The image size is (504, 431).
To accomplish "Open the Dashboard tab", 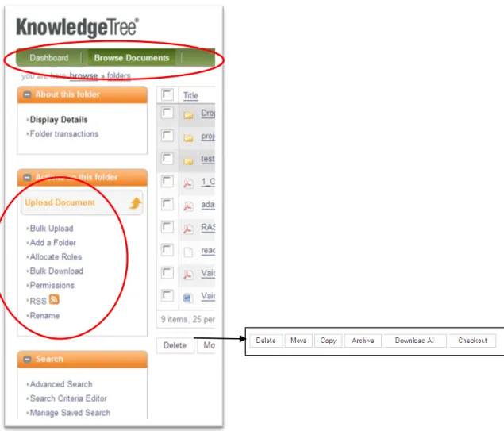I will 49,58.
